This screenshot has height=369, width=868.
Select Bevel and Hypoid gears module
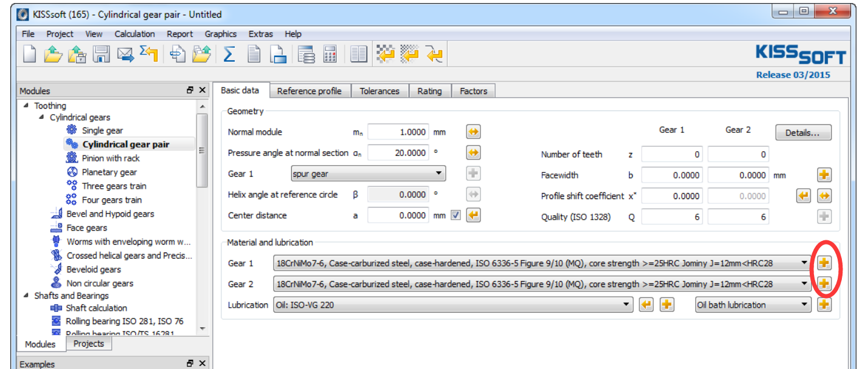click(110, 214)
